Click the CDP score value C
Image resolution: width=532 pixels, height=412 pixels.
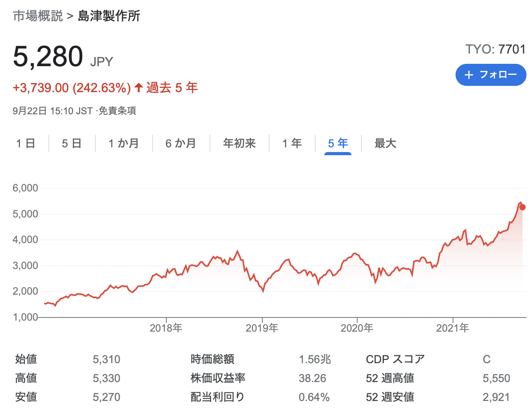(x=487, y=359)
